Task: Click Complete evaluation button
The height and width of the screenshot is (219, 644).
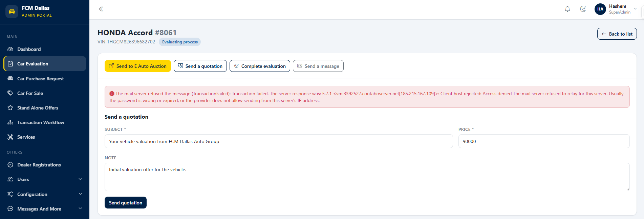Action: pyautogui.click(x=260, y=66)
